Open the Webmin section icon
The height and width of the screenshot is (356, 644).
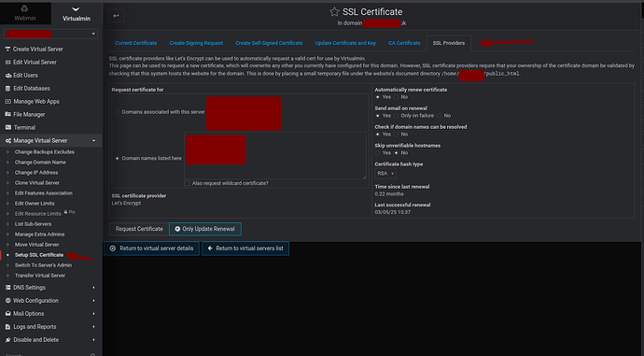24,8
